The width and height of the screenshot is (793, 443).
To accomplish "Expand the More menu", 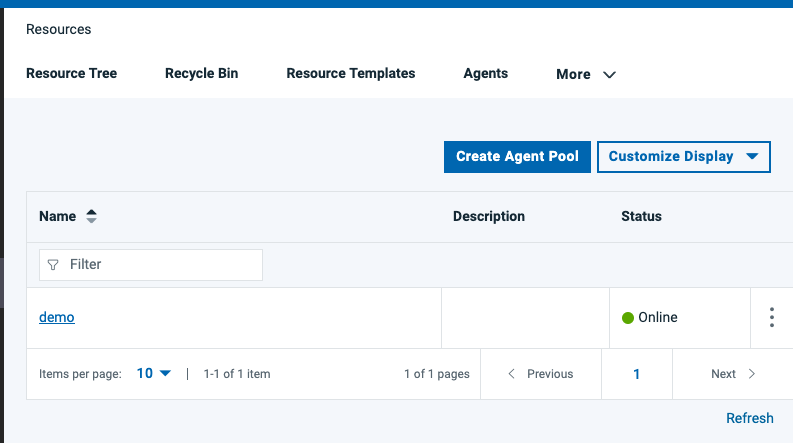I will pyautogui.click(x=586, y=74).
